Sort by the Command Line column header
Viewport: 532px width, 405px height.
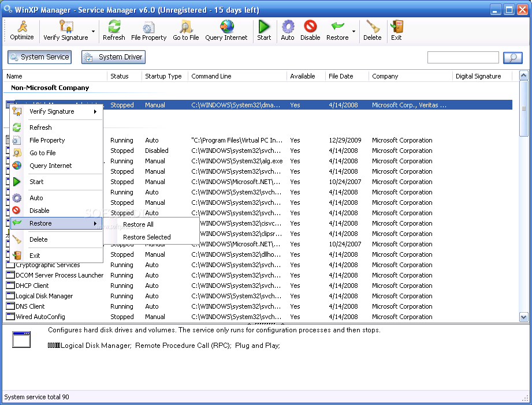[x=237, y=76]
